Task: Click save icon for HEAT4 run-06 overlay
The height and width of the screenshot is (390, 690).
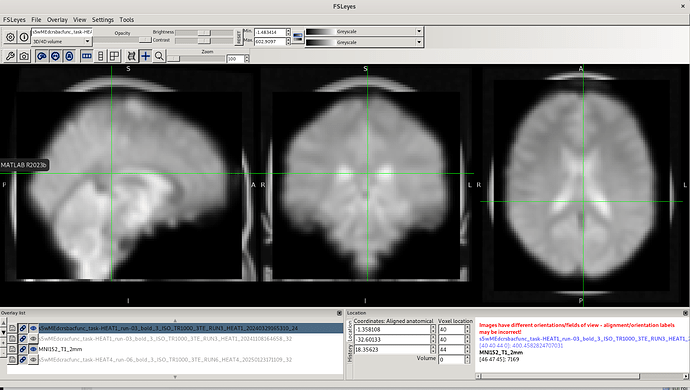Action: [12, 360]
